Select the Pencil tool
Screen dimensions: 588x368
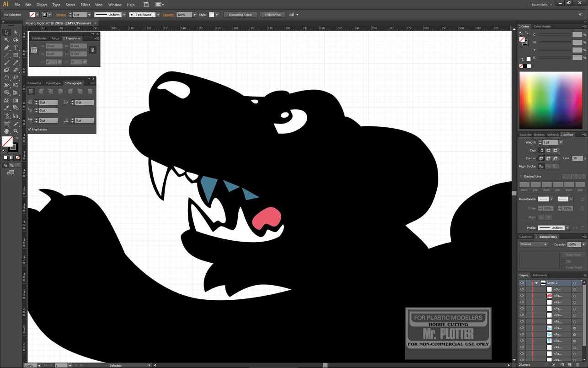click(x=16, y=63)
